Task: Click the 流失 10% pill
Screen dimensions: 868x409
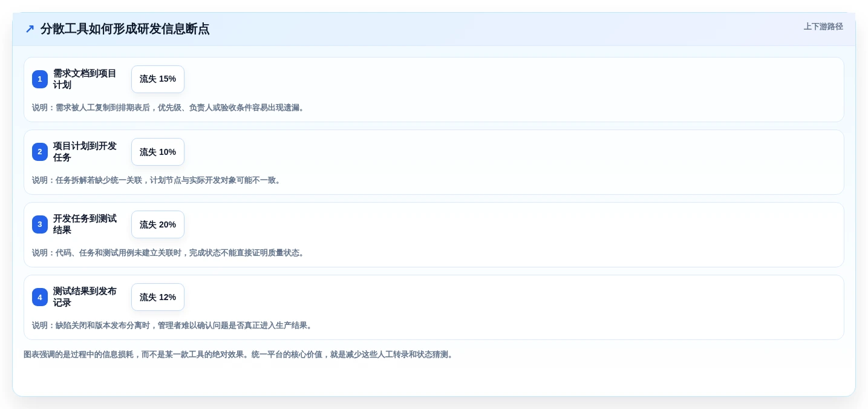Action: 158,152
